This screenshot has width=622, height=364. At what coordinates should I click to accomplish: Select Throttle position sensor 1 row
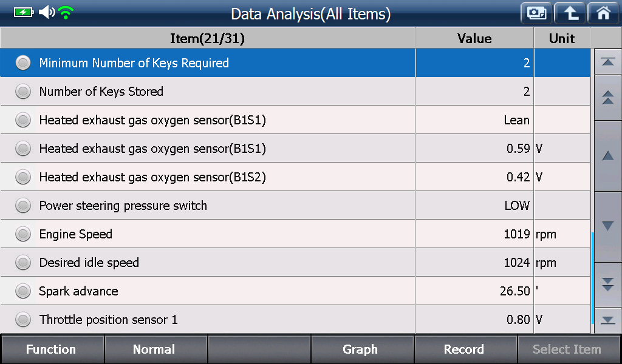click(295, 319)
